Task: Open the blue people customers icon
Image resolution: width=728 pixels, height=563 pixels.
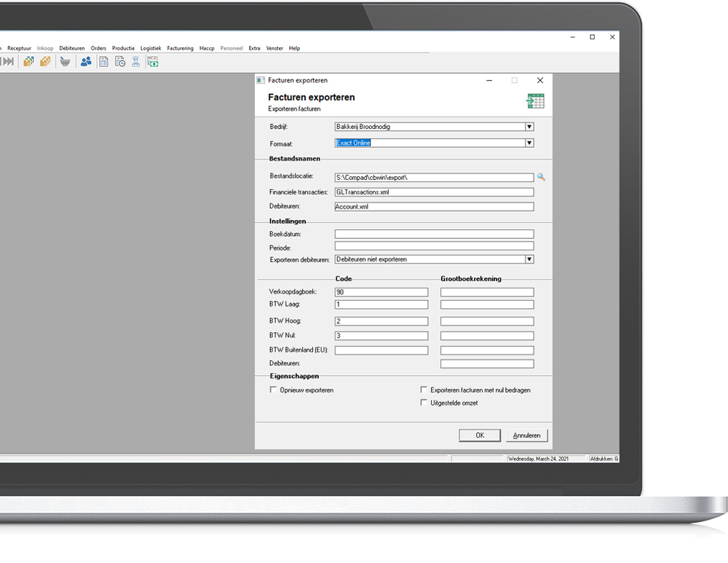Action: (86, 61)
